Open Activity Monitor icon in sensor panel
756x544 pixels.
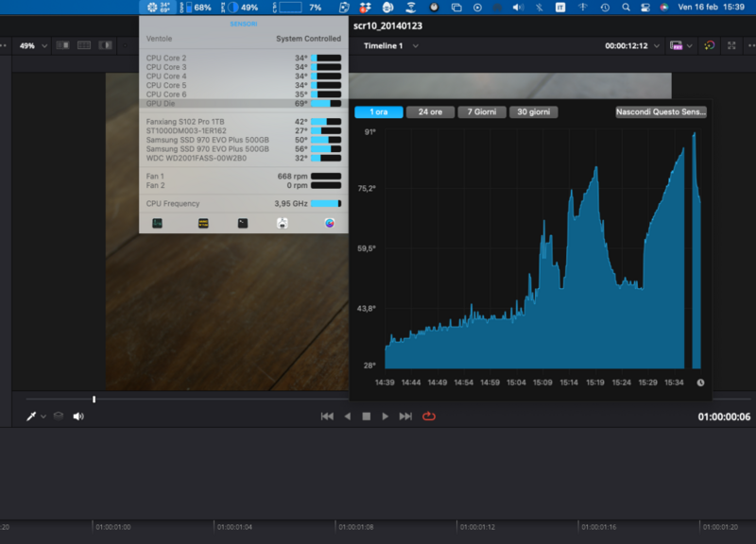coord(158,224)
